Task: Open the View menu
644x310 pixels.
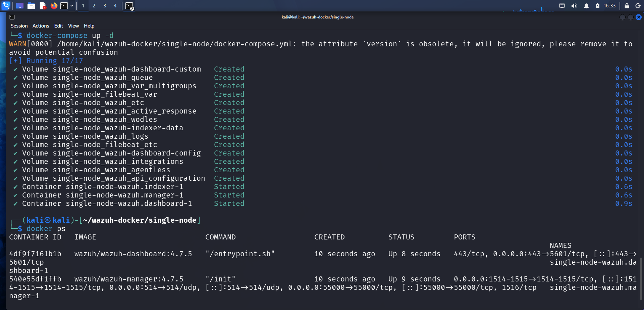Action: 73,26
